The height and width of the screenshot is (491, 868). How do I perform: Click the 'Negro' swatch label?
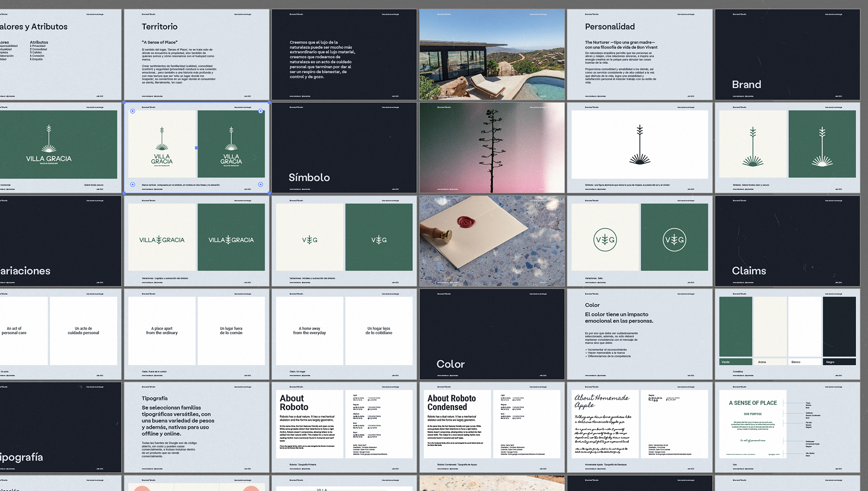pos(830,362)
